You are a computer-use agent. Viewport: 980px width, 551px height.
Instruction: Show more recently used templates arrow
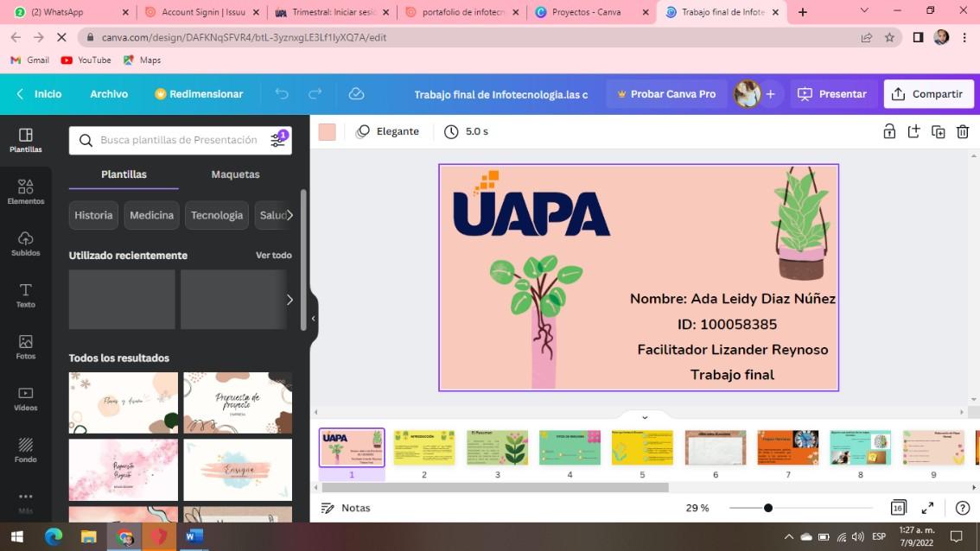290,299
